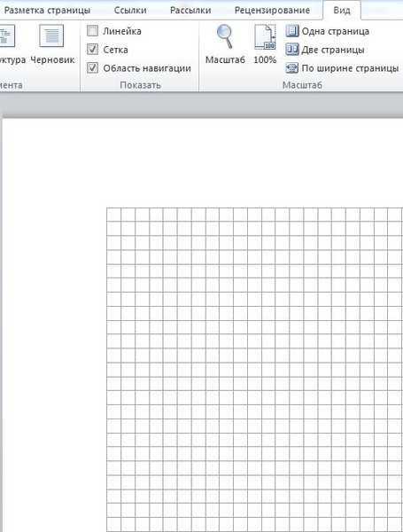Switch to Черновик draft view icon
Image resolution: width=403 pixels, height=532 pixels.
click(51, 35)
